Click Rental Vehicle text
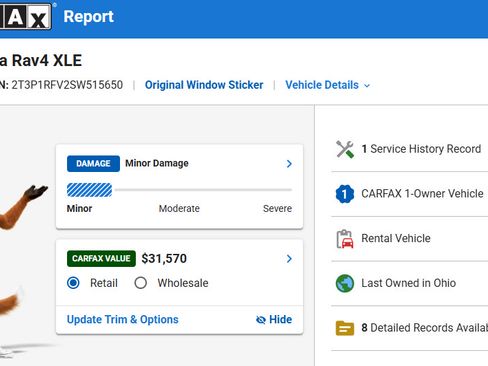 coord(396,239)
